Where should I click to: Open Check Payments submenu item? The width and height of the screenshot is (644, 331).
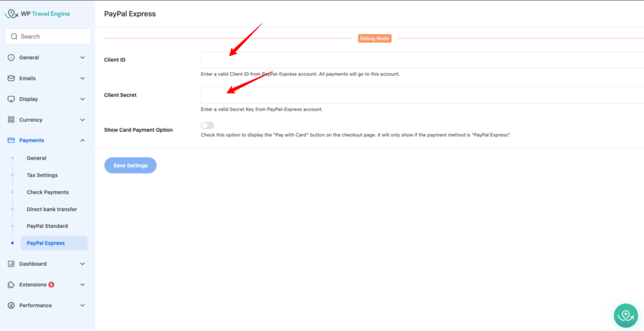pyautogui.click(x=48, y=192)
